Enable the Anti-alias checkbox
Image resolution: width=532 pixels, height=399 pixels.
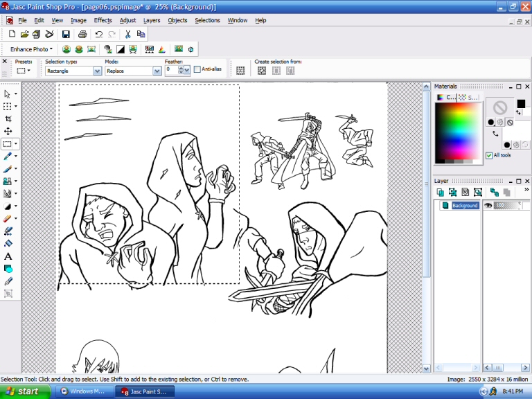[197, 69]
